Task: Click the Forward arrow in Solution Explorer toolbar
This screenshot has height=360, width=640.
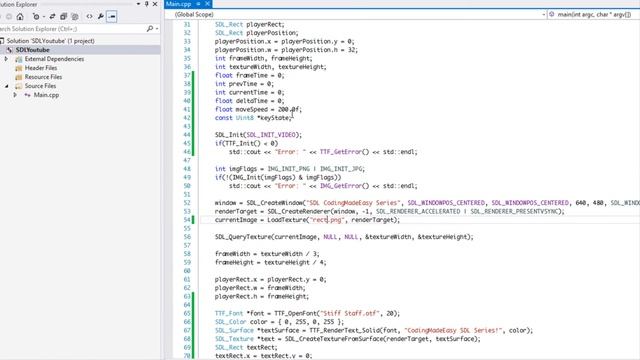Action: [9, 17]
